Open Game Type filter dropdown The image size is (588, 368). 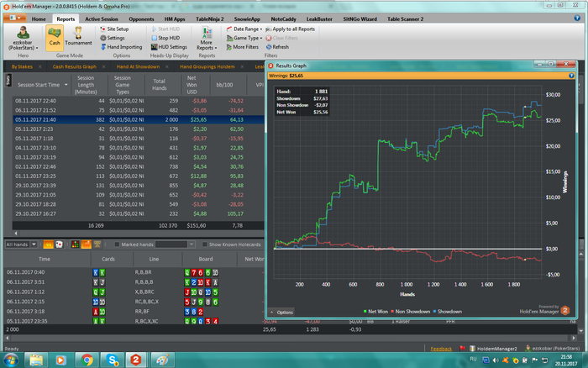244,38
